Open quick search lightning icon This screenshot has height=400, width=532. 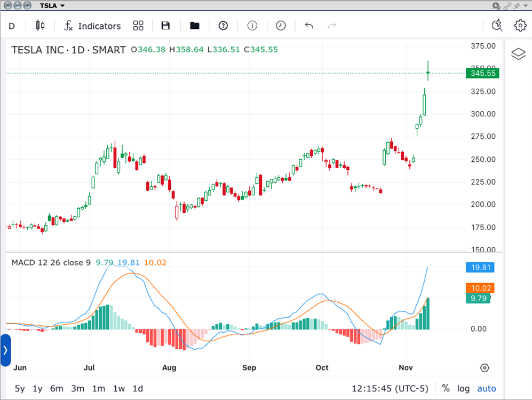497,26
